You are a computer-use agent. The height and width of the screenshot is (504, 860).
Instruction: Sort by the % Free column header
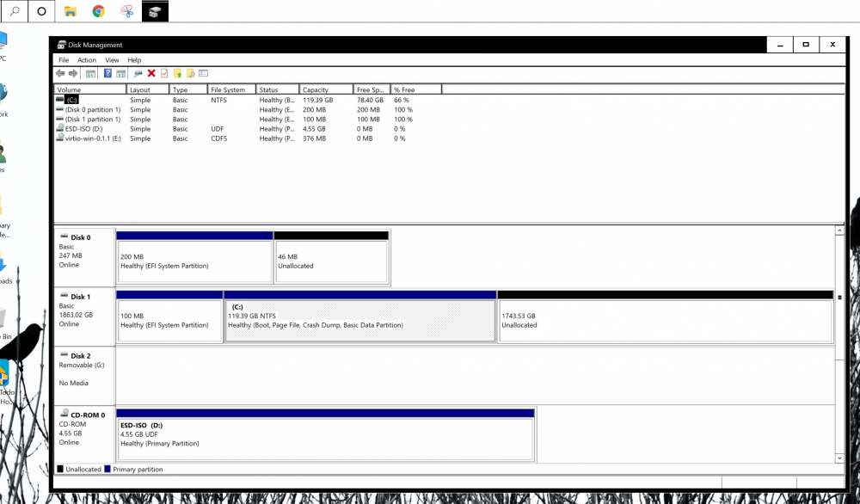(x=416, y=89)
